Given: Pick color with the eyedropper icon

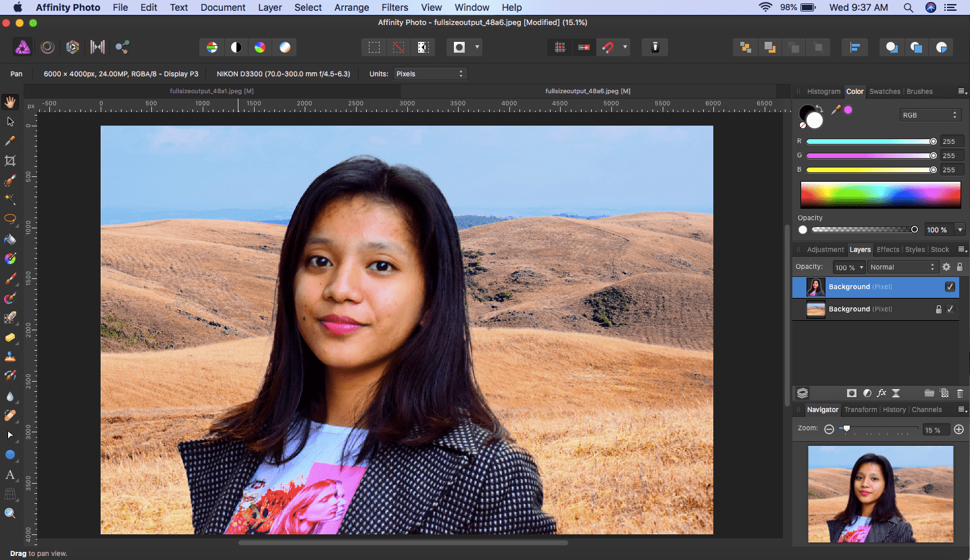Looking at the screenshot, I should point(836,110).
